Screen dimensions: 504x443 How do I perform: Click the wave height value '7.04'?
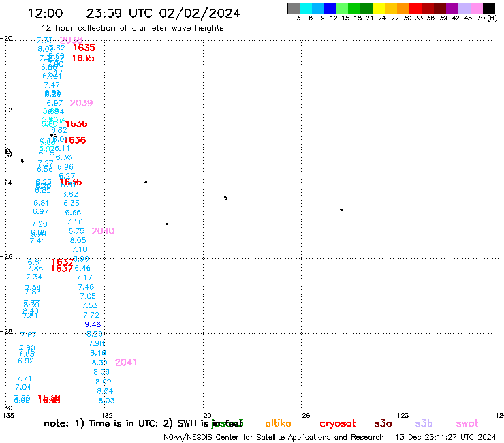click(x=23, y=387)
